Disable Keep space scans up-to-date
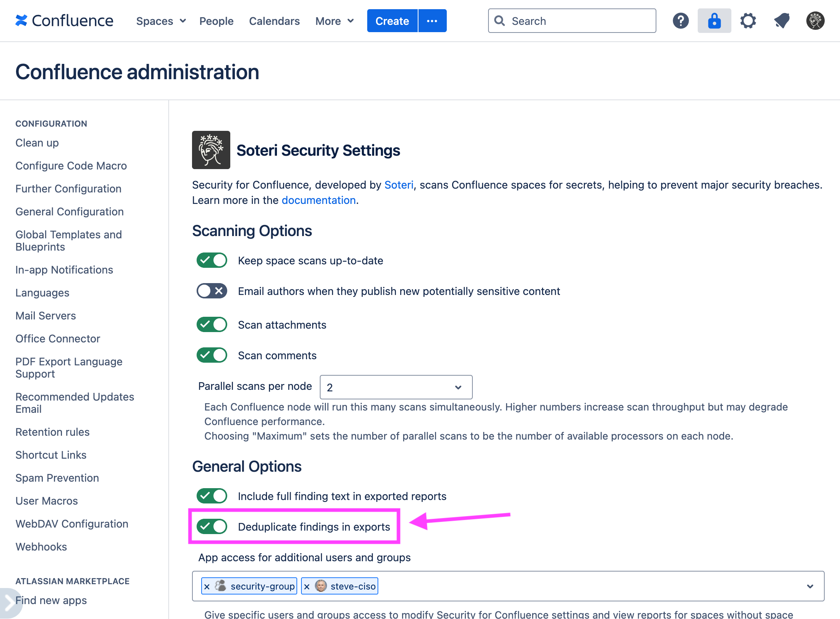 tap(212, 261)
